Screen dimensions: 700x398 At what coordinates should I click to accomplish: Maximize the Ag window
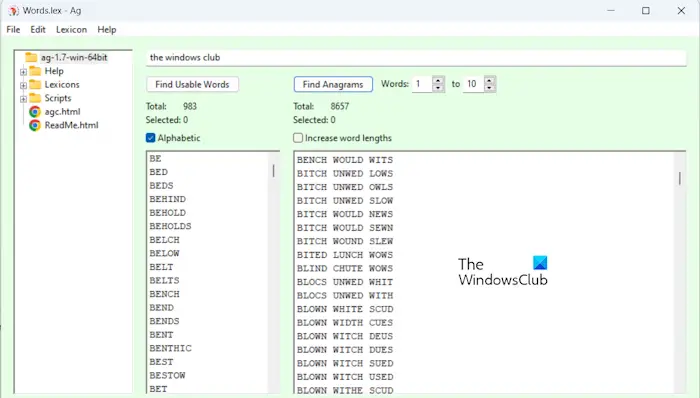tap(646, 11)
